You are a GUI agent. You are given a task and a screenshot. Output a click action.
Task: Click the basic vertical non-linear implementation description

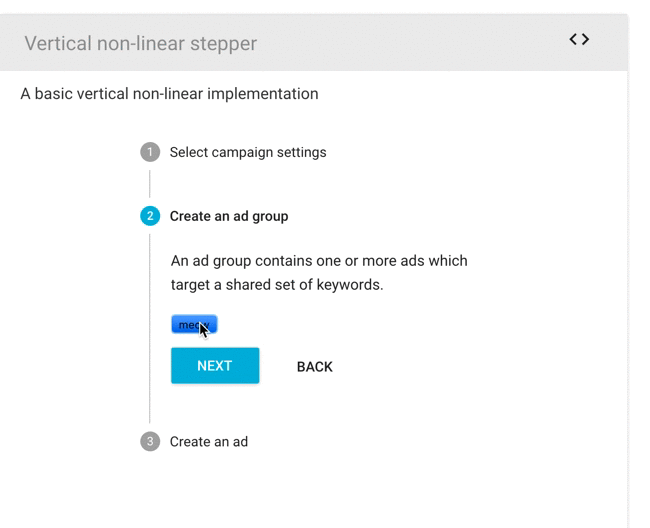click(169, 94)
